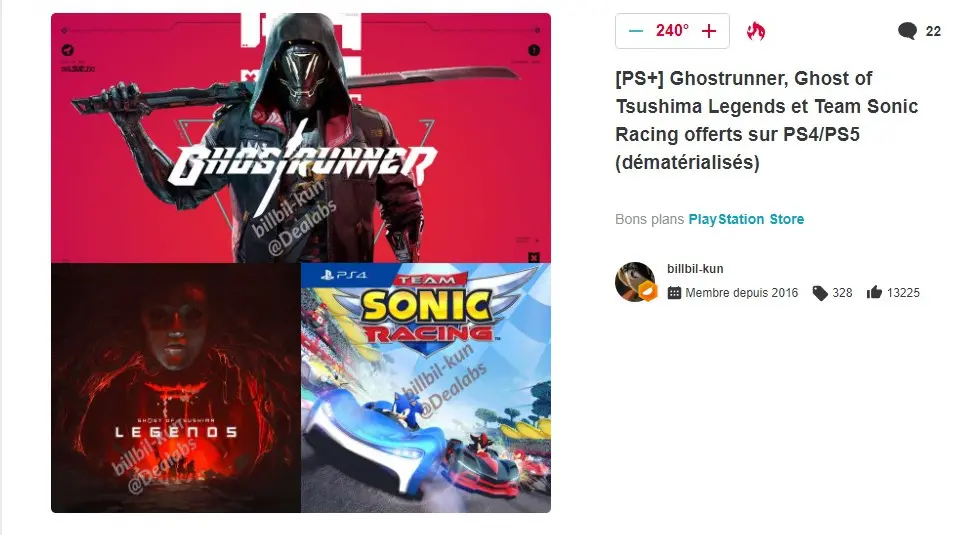Click the calendar membership icon
957x535 pixels.
(674, 293)
